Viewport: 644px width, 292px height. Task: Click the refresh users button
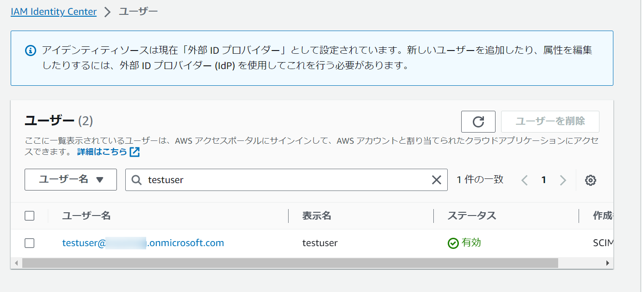478,121
